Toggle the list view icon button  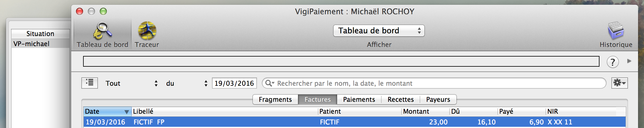pos(90,83)
